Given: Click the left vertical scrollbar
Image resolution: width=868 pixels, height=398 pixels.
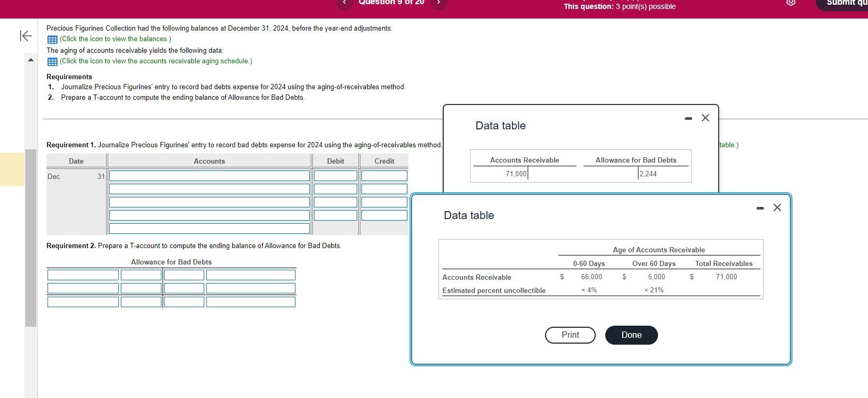Looking at the screenshot, I should [31, 238].
